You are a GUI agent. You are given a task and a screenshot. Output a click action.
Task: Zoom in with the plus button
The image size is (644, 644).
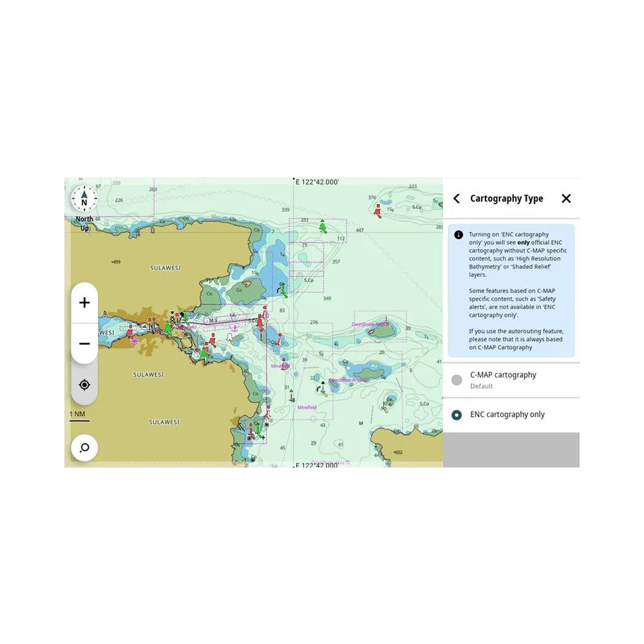84,303
